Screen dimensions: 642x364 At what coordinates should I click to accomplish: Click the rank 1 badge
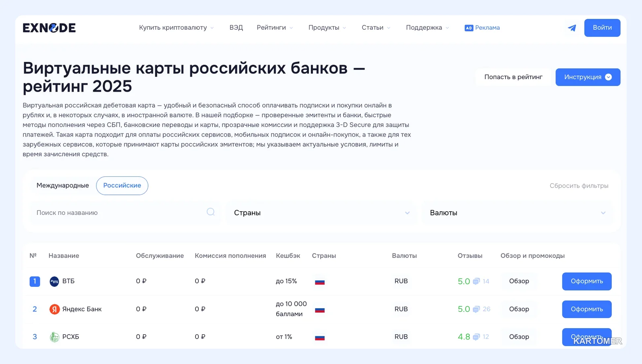click(35, 281)
